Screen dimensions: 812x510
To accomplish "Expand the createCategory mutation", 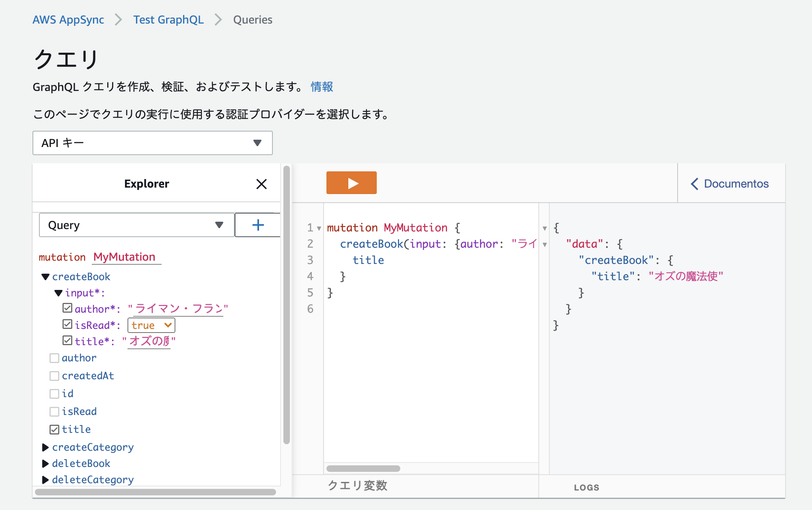I will point(45,447).
